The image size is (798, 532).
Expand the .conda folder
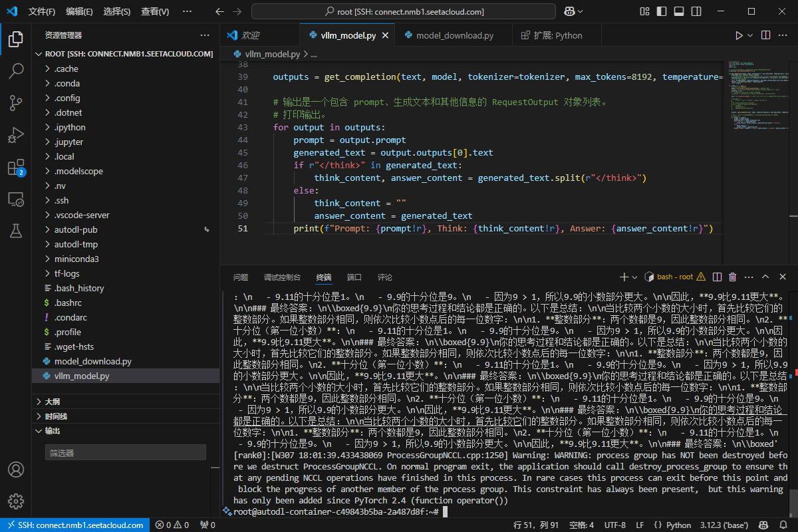[126, 83]
